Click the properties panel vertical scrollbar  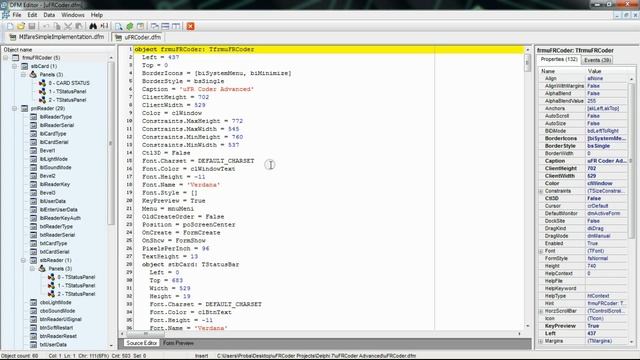click(x=632, y=209)
